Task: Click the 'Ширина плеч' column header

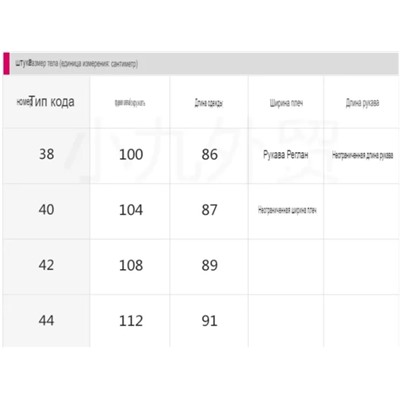Action: (286, 103)
